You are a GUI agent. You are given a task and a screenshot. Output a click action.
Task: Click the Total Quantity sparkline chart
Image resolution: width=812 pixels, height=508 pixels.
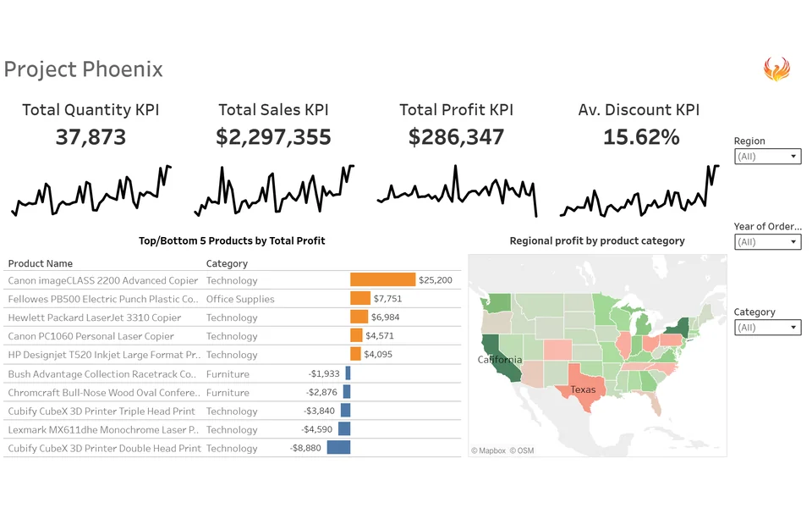click(91, 190)
